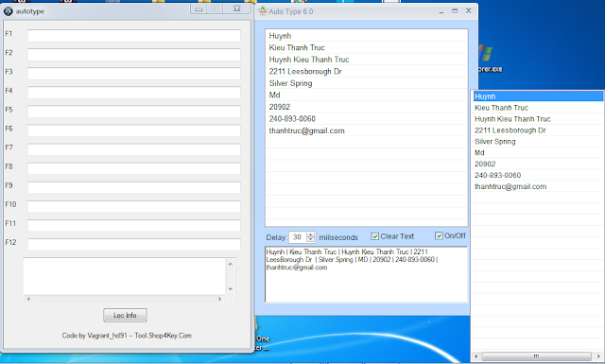
Task: Click the pipe-separated text box content
Action: [x=366, y=274]
